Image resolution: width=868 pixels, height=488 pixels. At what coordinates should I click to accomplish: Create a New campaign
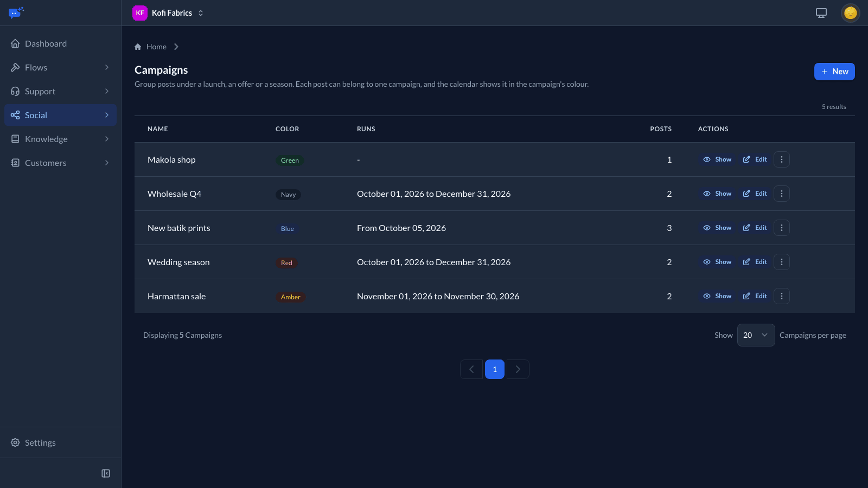tap(834, 72)
